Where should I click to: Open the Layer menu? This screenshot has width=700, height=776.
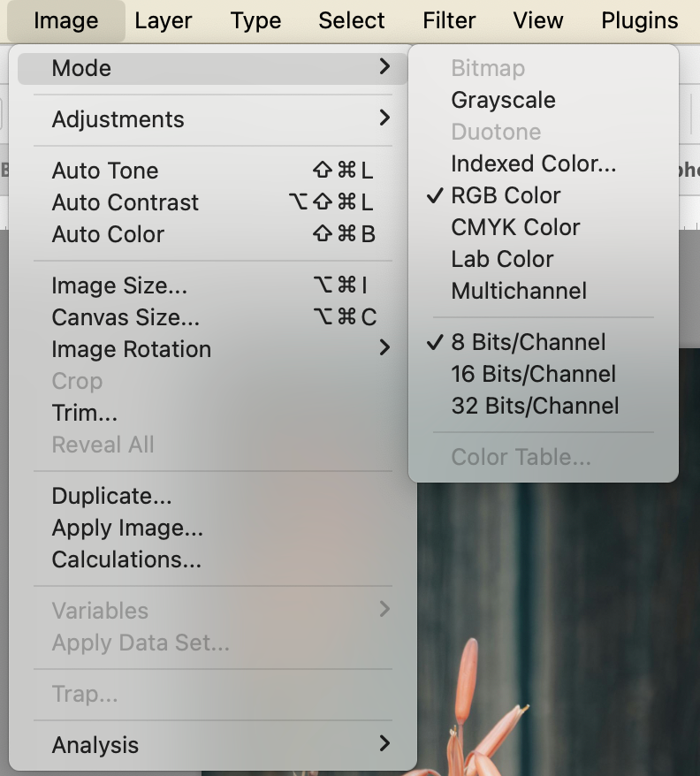(164, 20)
